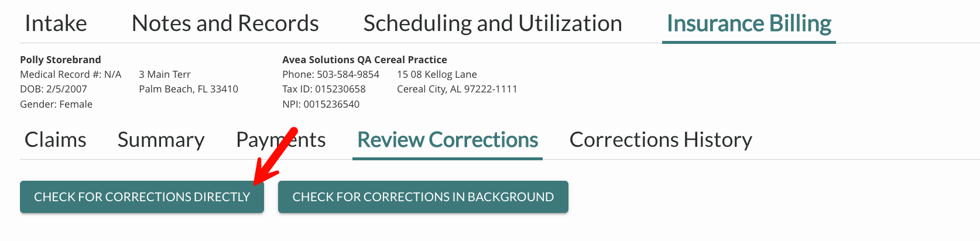Screen dimensions: 980x241
Task: Go to Scheduling and Utilization tab
Action: pos(493,23)
